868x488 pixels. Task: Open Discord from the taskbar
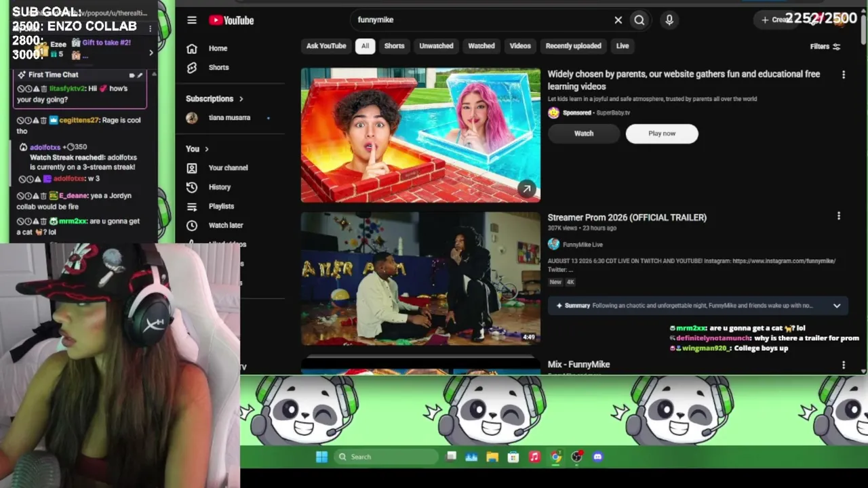pos(597,457)
